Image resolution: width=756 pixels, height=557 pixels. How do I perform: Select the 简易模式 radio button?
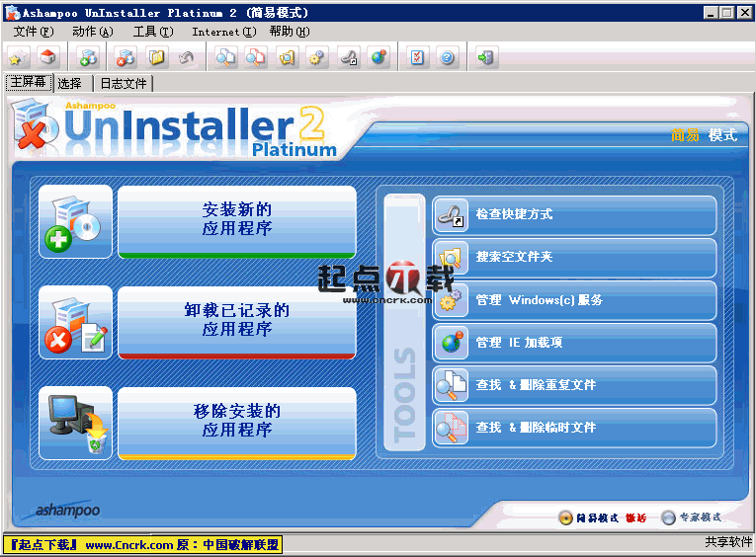[565, 517]
